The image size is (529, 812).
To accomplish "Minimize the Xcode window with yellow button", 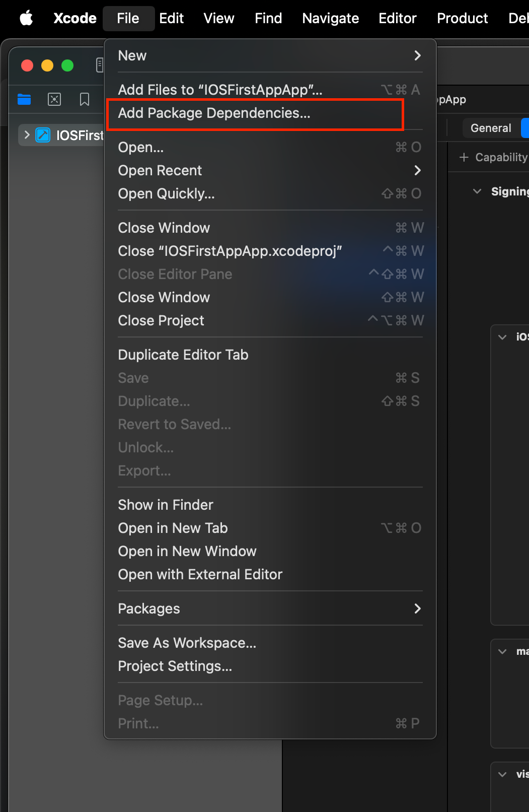I will pyautogui.click(x=47, y=65).
